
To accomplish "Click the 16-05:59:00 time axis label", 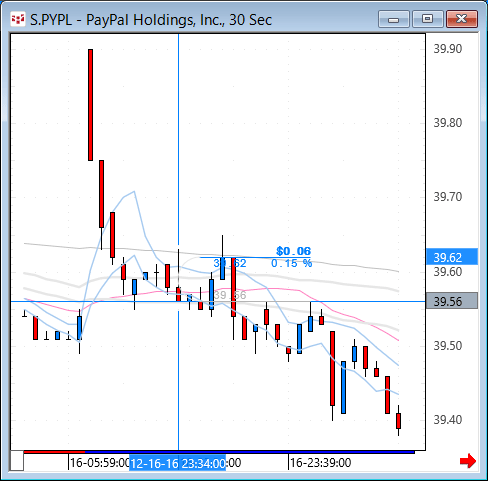I will 99,463.
